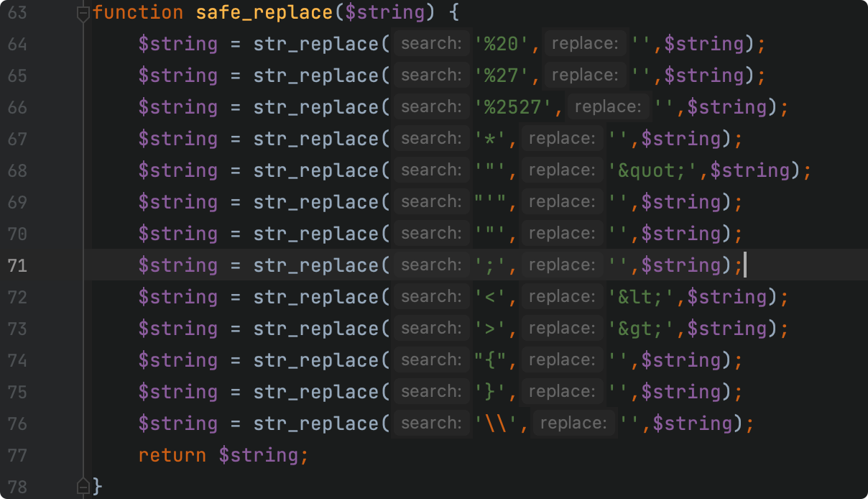Click the return keyword on line 77
868x499 pixels.
tap(172, 455)
